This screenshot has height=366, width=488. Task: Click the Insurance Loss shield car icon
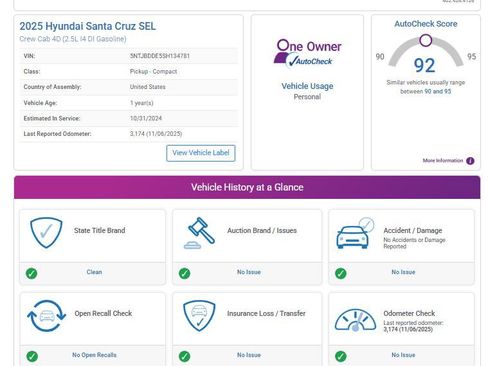tap(199, 316)
